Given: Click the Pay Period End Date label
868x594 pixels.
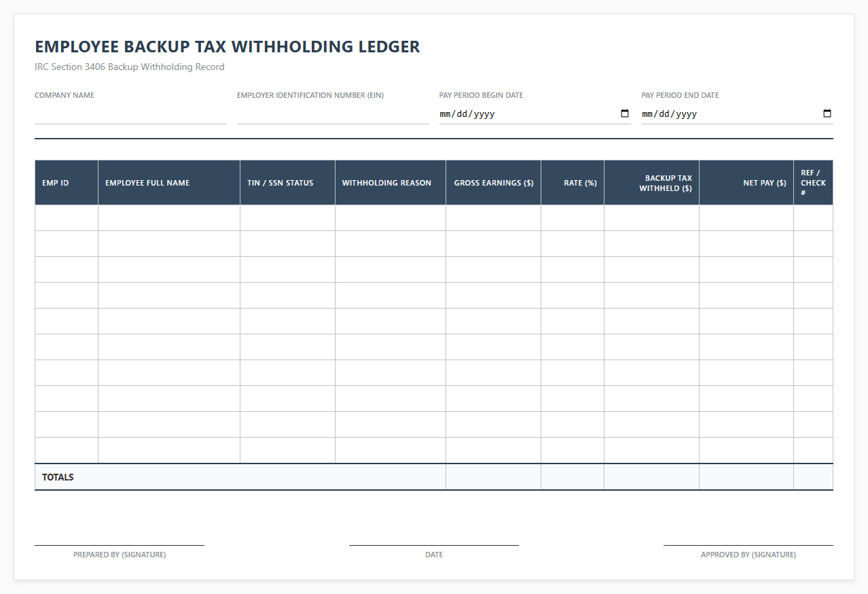Looking at the screenshot, I should [x=680, y=95].
